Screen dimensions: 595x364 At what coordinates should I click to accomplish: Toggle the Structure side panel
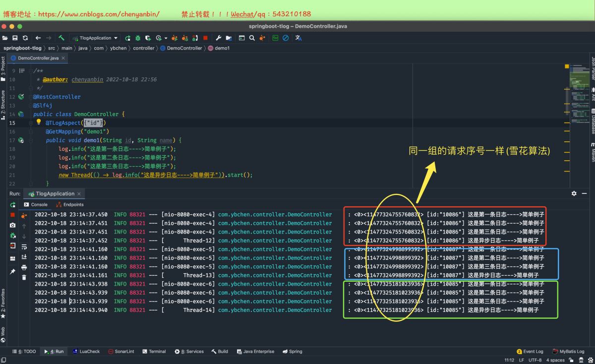click(3, 105)
